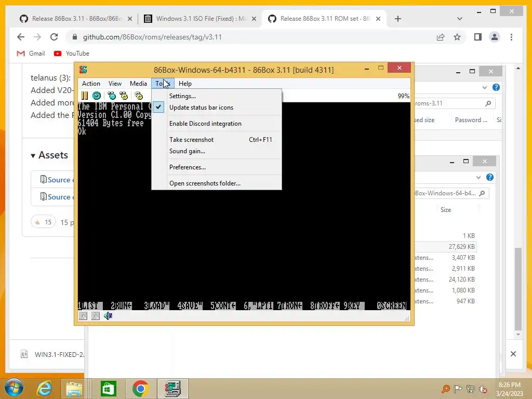Choose Settings... from Tools menu

click(217, 96)
